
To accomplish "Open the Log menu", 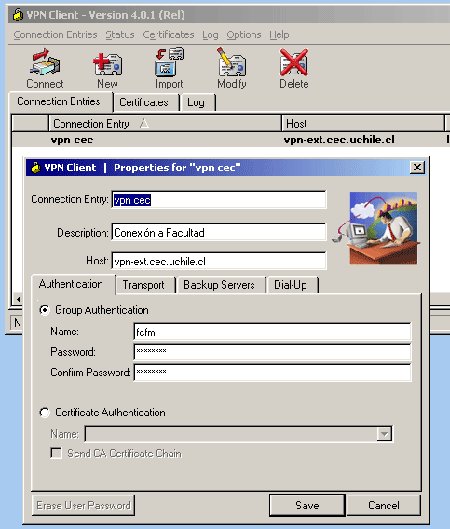I will point(210,35).
